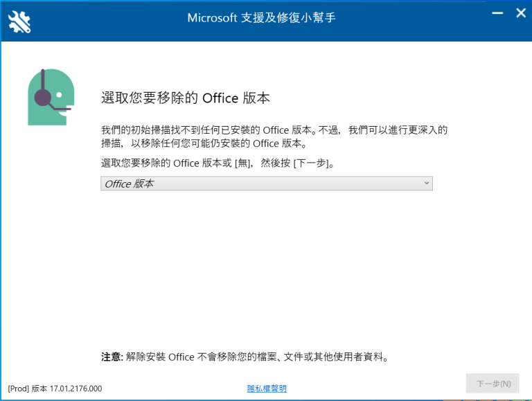The height and width of the screenshot is (401, 532).
Task: Click the Office 版本 placeholder text
Action: click(129, 184)
